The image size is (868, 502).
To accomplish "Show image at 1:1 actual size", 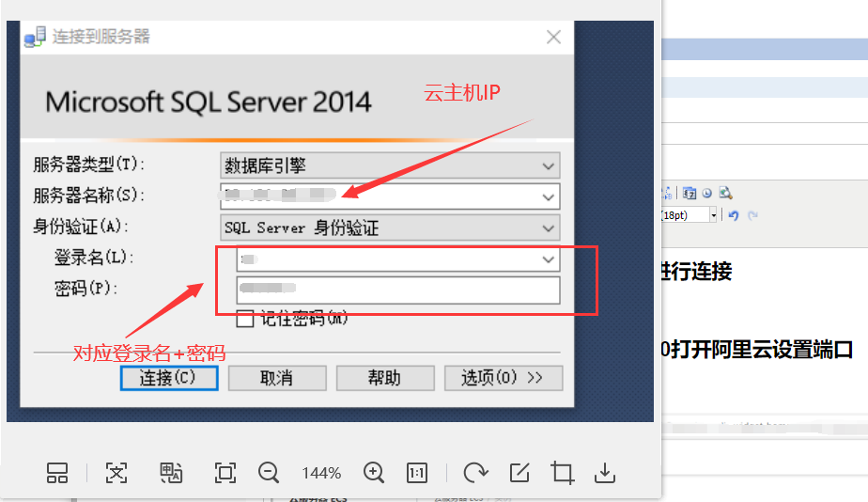I will tap(417, 473).
